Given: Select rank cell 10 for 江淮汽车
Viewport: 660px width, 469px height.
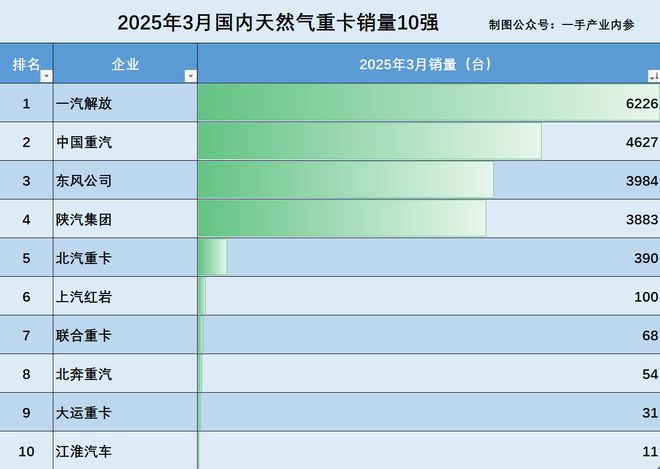Looking at the screenshot, I should (27, 451).
